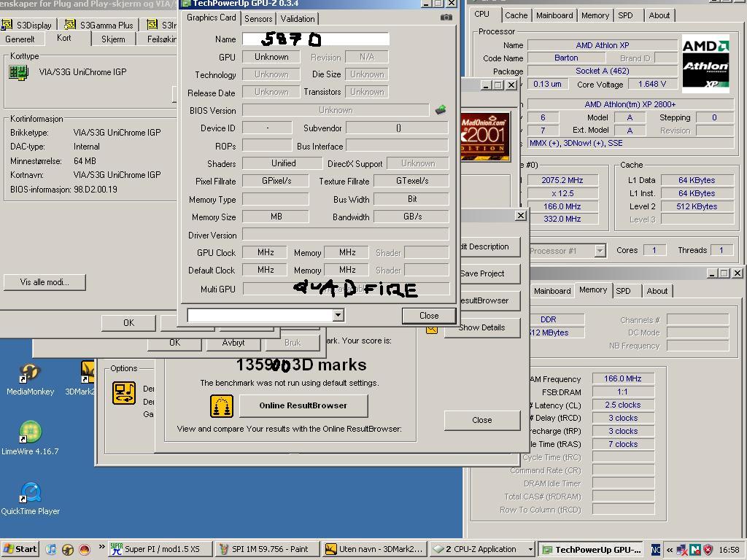Click the GPU-Z screenshot camera icon
Viewport: 747px width, 560px height.
pos(446,17)
